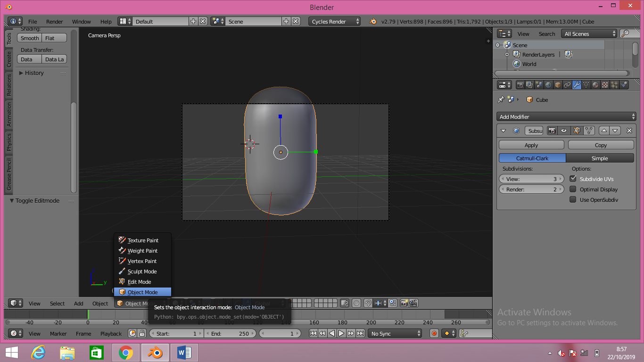Remove the Subsurf modifier with X
Image resolution: width=644 pixels, height=362 pixels.
(629, 131)
